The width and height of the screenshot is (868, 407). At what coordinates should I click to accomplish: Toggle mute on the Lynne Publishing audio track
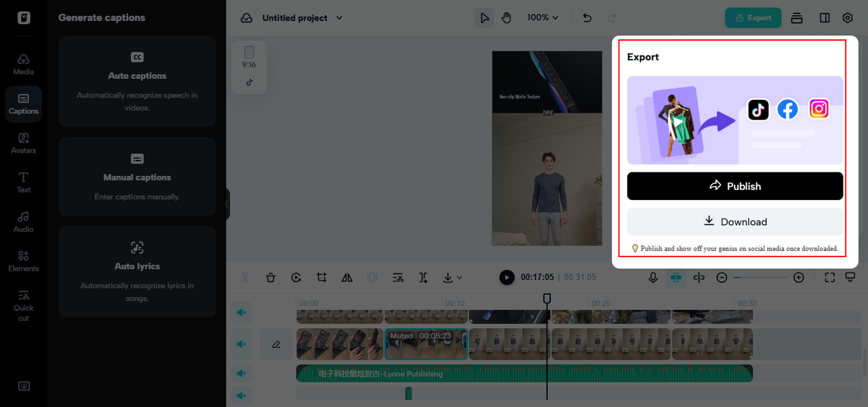click(x=241, y=373)
